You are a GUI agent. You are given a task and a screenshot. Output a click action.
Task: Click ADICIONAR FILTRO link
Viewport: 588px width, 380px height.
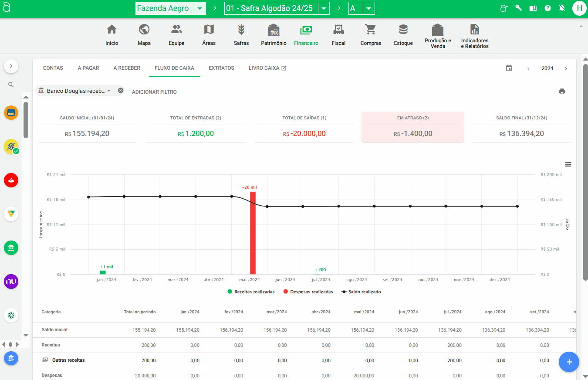pos(154,92)
